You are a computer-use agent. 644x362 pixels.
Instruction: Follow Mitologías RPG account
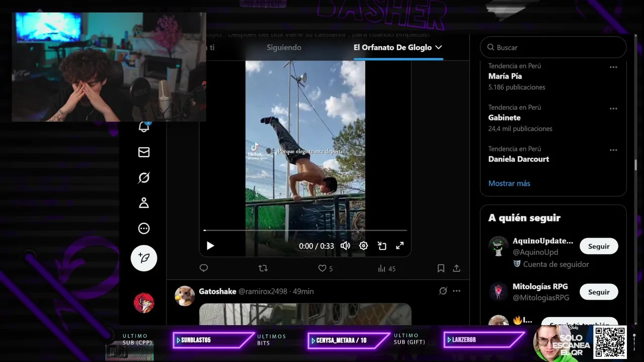tap(599, 292)
